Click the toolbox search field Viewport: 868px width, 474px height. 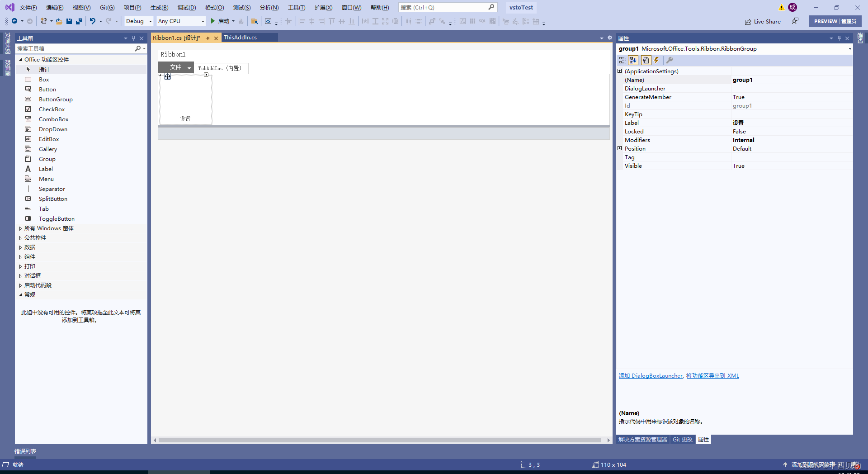(x=75, y=48)
